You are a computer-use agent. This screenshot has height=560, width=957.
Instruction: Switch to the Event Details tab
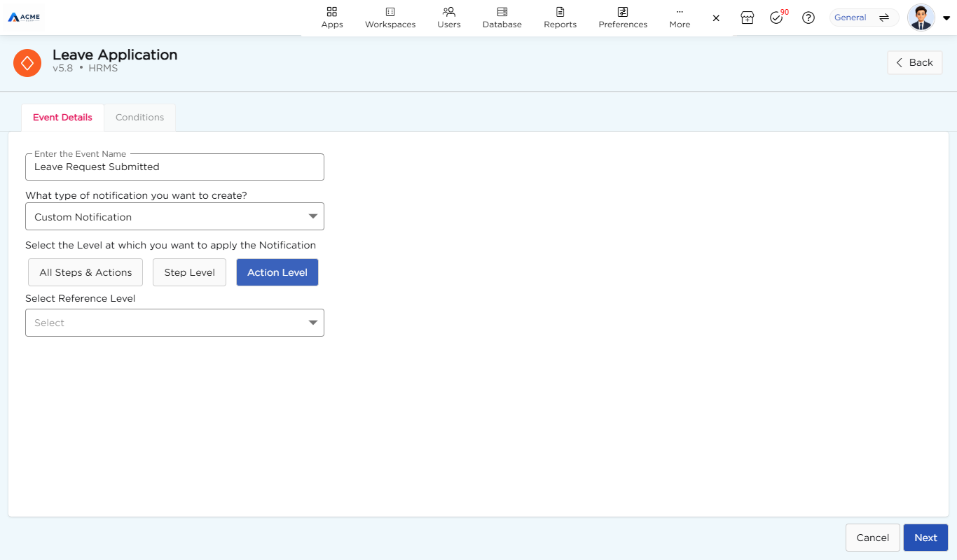62,118
